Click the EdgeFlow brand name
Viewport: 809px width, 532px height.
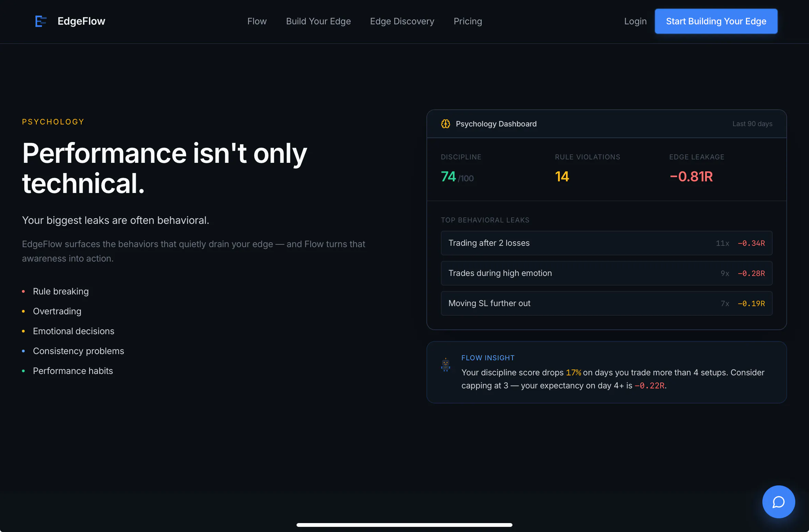81,21
